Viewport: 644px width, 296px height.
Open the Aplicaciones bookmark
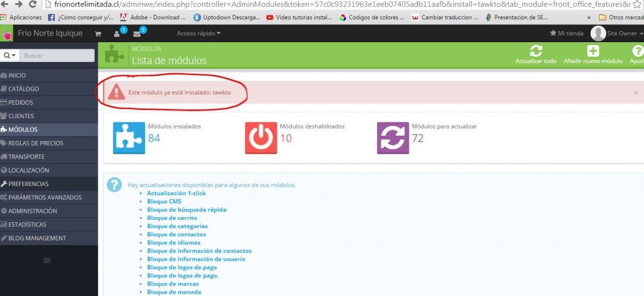pos(21,18)
